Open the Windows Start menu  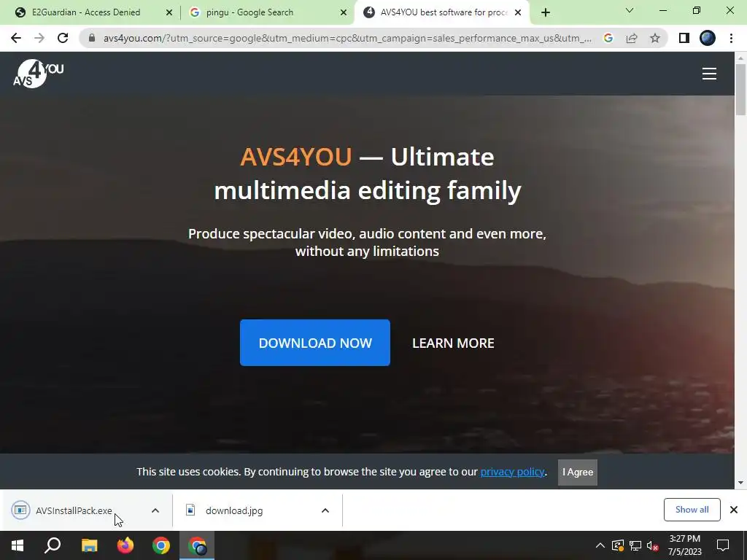[18, 545]
